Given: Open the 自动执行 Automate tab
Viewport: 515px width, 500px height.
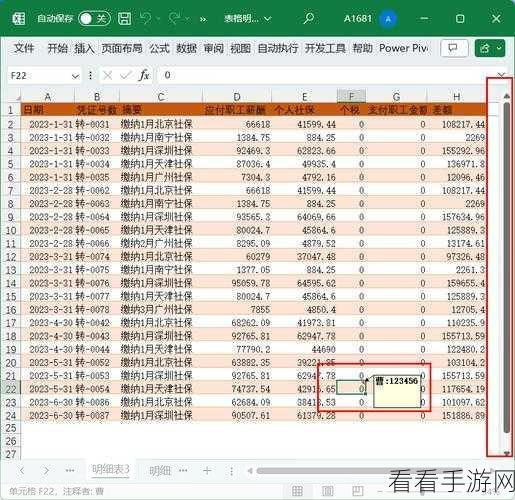Looking at the screenshot, I should [278, 48].
